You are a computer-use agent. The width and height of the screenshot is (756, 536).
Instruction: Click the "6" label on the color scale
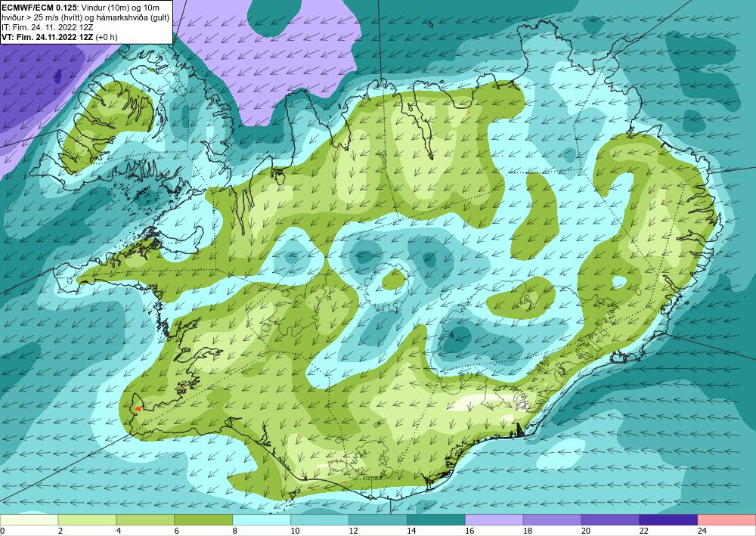(177, 531)
